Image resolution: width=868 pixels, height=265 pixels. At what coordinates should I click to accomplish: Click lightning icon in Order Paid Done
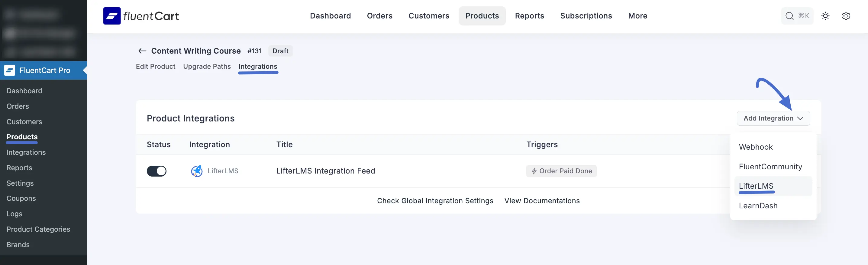click(x=534, y=171)
